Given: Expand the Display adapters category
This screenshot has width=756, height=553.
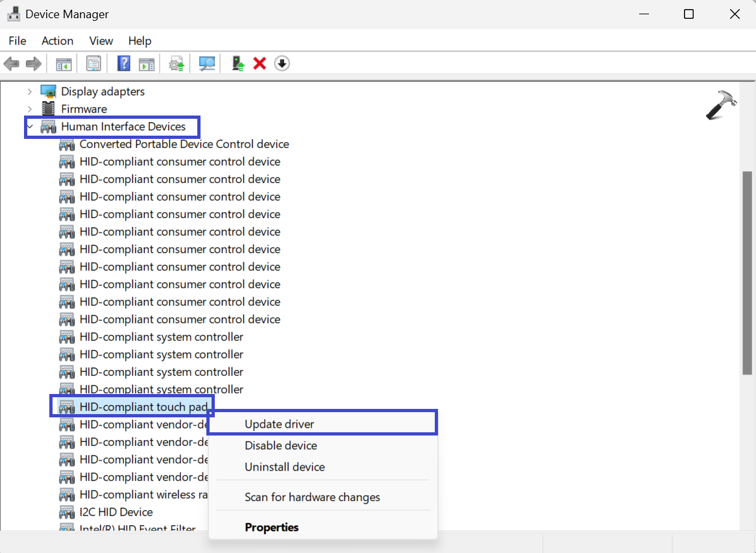Looking at the screenshot, I should pyautogui.click(x=30, y=92).
